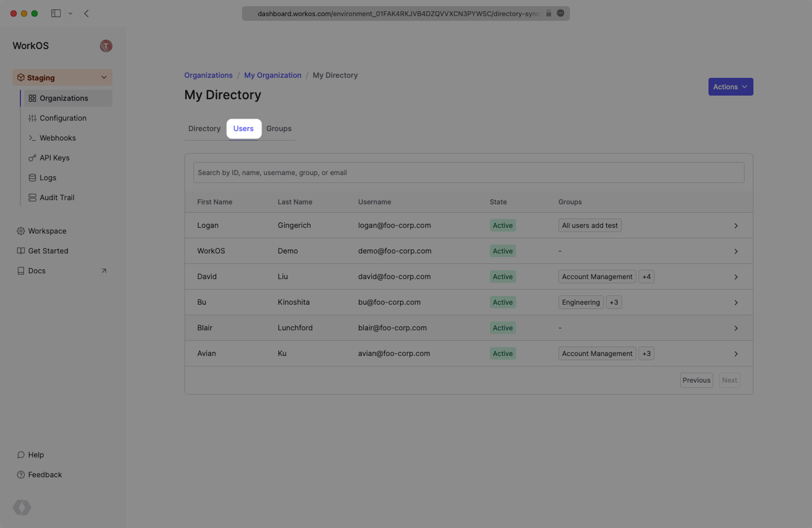Toggle the browser sidebar panel icon
The image size is (812, 528).
pyautogui.click(x=56, y=13)
